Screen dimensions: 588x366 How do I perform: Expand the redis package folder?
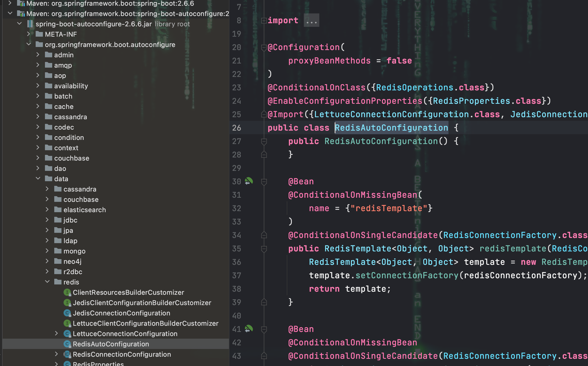pos(47,282)
